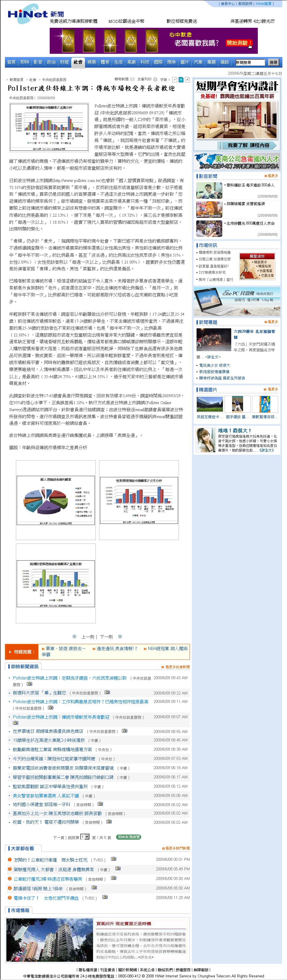Image resolution: width=287 pixels, height=980 pixels.
Task: Click the 隱私權保護 footer link
Action: [x=88, y=969]
